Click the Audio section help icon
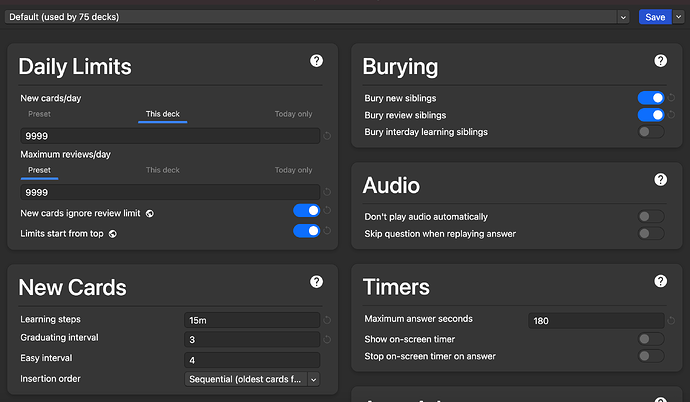690x402 pixels. [x=660, y=180]
